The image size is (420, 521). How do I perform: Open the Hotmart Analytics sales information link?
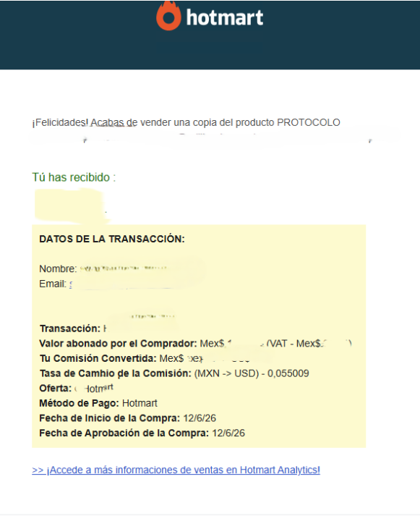click(x=176, y=470)
